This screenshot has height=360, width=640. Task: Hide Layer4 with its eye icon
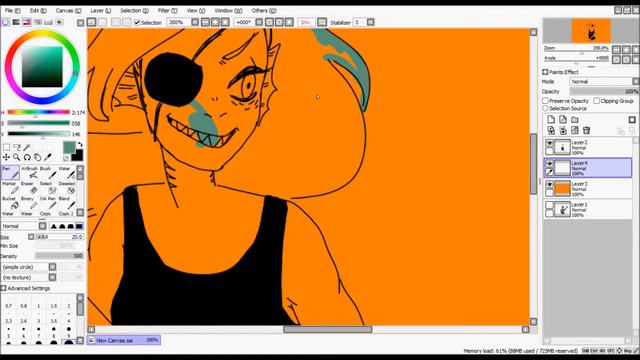549,164
